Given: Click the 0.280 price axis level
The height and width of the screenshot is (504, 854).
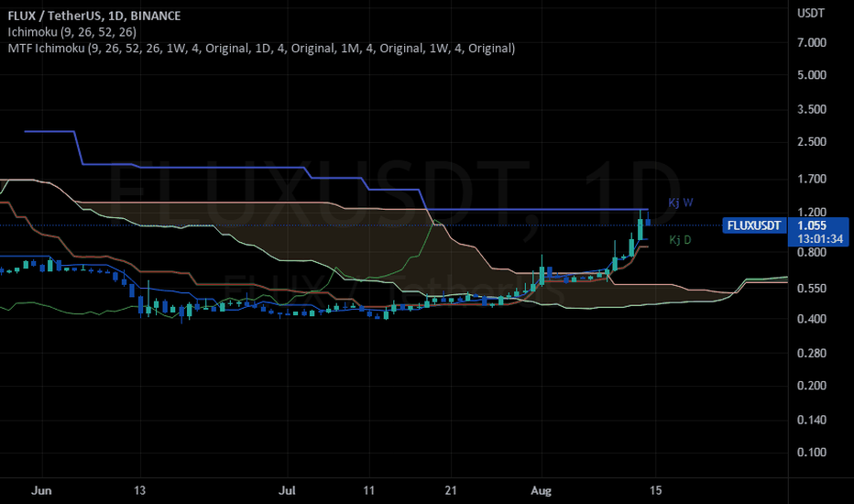Looking at the screenshot, I should click(x=812, y=353).
